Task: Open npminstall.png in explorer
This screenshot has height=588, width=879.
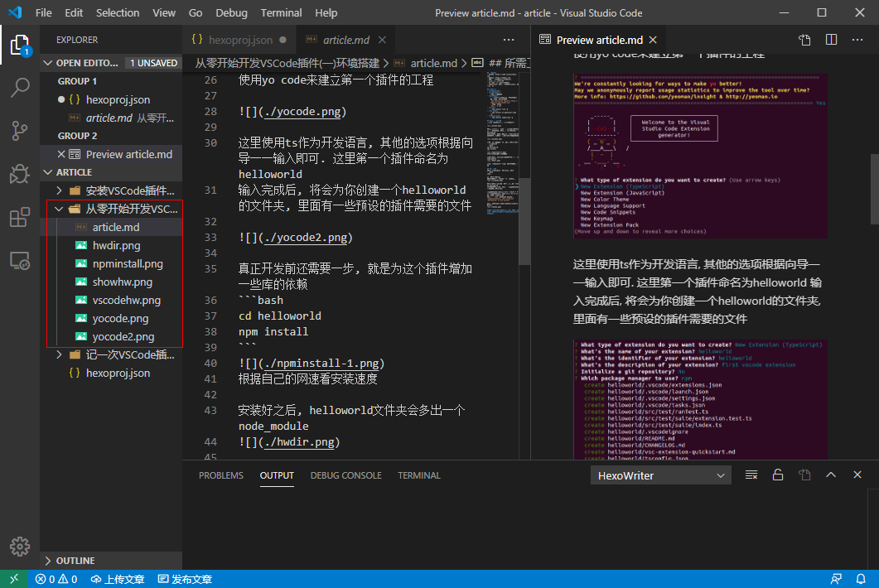Action: pyautogui.click(x=111, y=263)
